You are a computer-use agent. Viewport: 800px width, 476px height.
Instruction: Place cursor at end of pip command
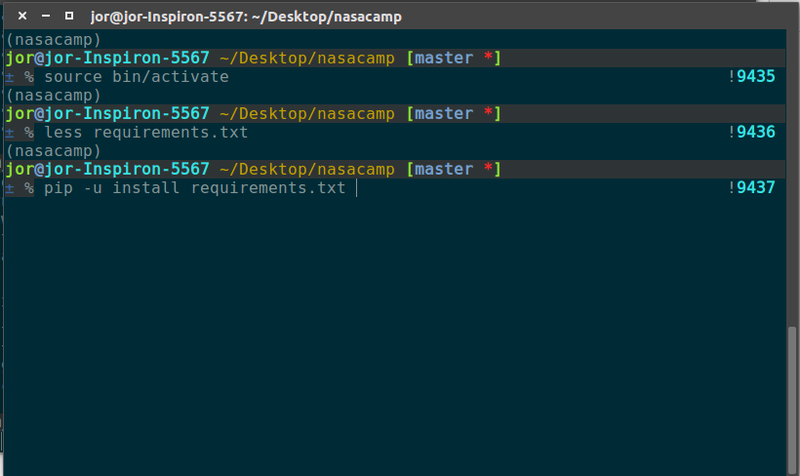pos(355,188)
